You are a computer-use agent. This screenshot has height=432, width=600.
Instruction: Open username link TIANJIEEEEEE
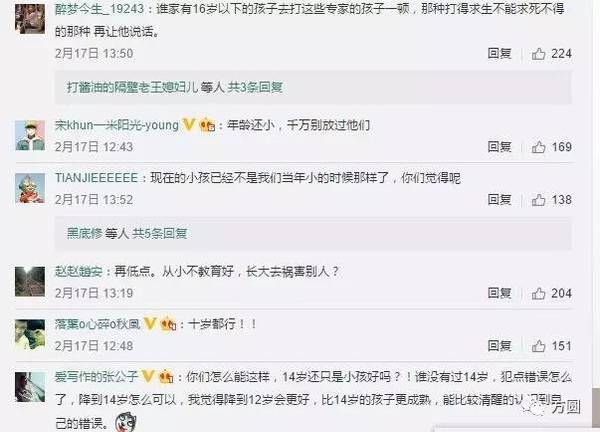tap(96, 178)
